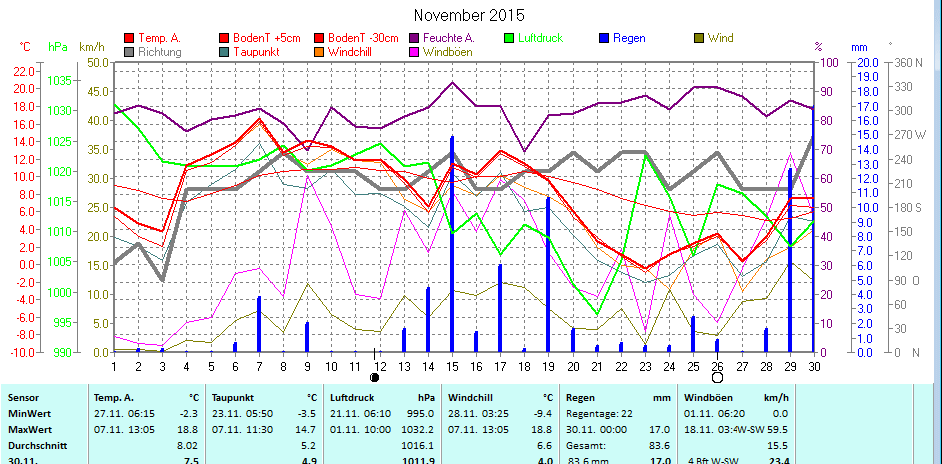Click the 4 Bft W-SW cell
Image resolution: width=942 pixels, height=464 pixels.
click(711, 461)
